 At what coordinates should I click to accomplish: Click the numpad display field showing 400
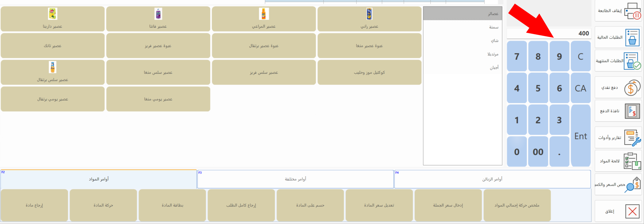click(x=549, y=33)
